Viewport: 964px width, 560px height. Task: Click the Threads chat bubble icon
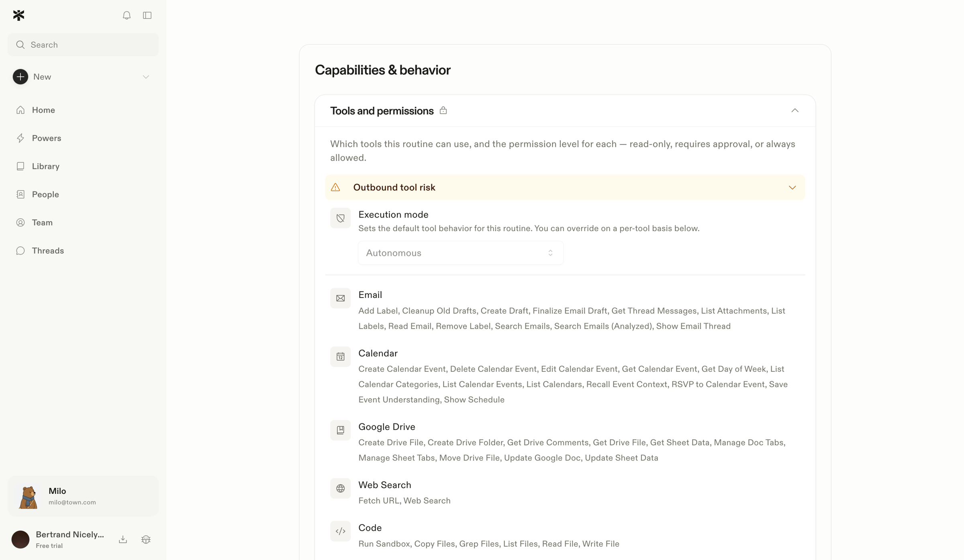[20, 250]
